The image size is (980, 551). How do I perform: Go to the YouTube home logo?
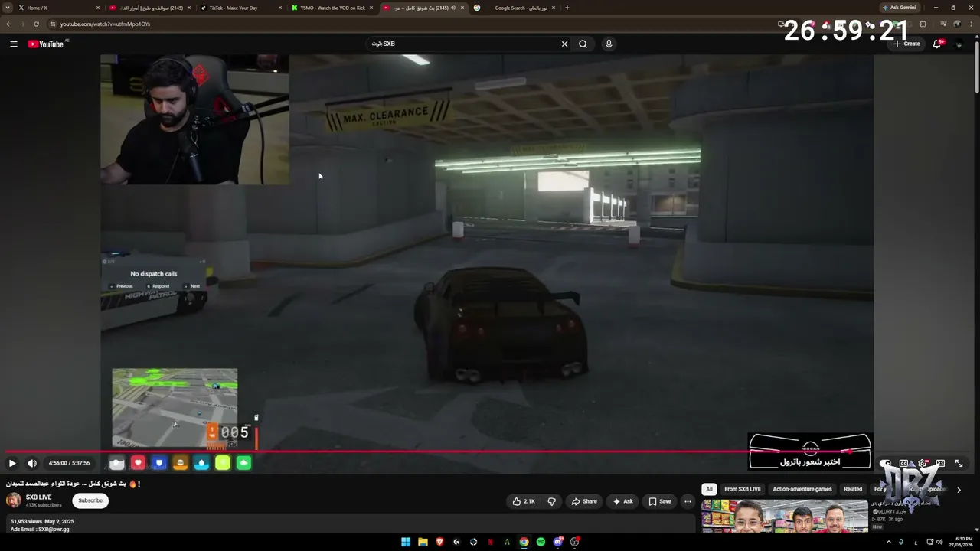point(46,44)
